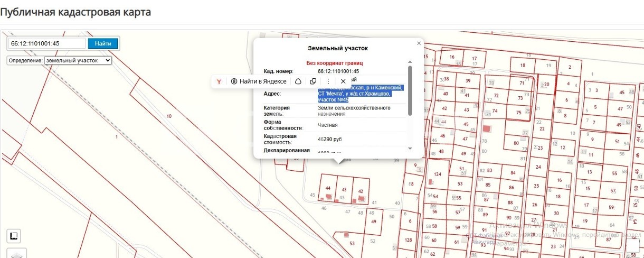Dismiss the selection toolbar with its X

point(343,81)
